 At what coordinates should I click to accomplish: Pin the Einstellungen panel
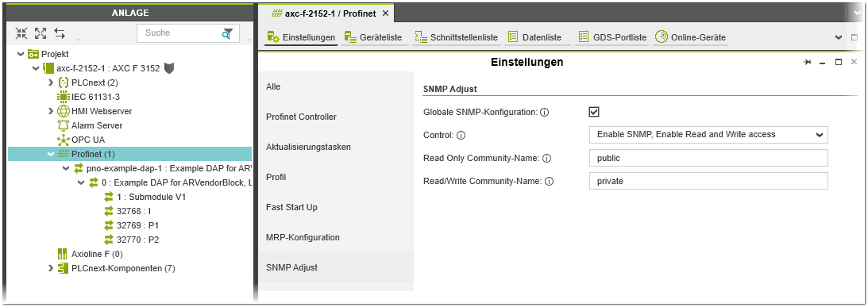[807, 63]
